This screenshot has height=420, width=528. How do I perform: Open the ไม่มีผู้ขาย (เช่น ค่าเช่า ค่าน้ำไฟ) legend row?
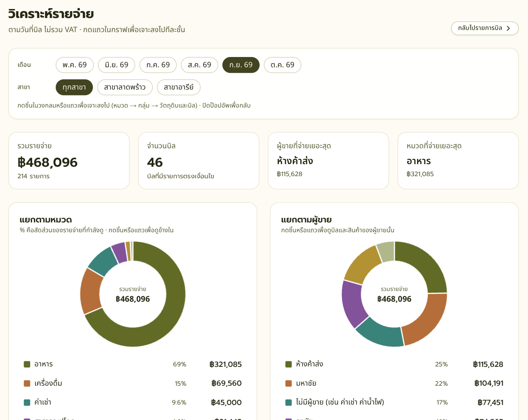pyautogui.click(x=394, y=402)
